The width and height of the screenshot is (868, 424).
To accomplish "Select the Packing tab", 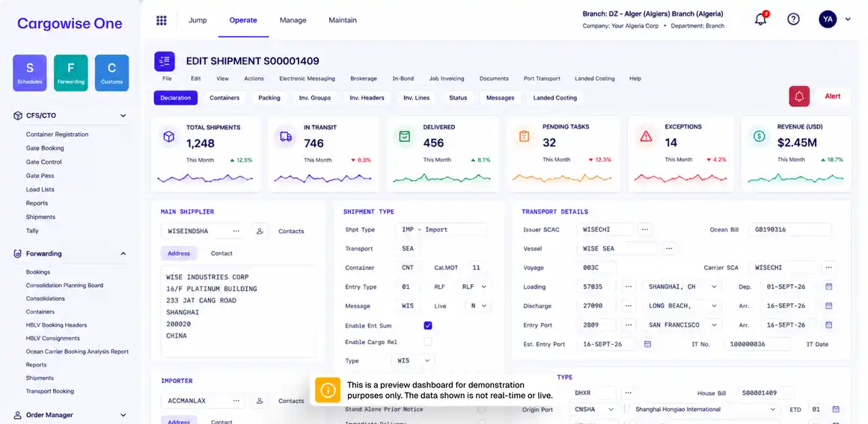I will coord(269,97).
